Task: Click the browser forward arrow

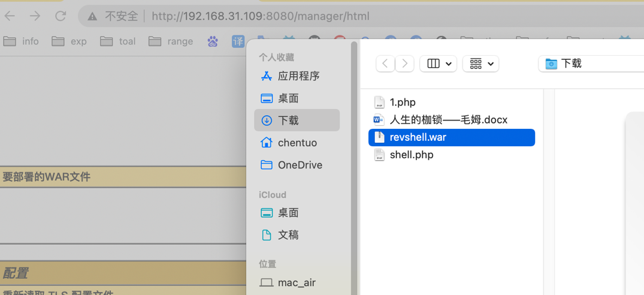Action: coord(35,16)
